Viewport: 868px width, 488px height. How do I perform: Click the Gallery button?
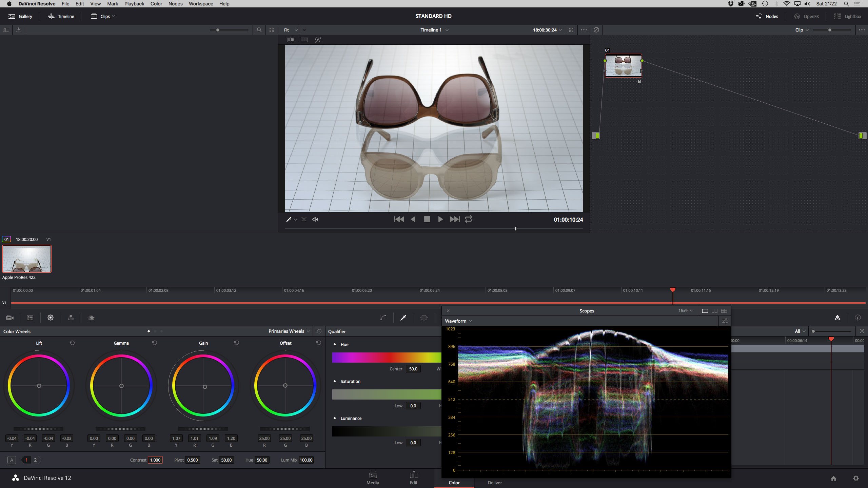(x=20, y=16)
